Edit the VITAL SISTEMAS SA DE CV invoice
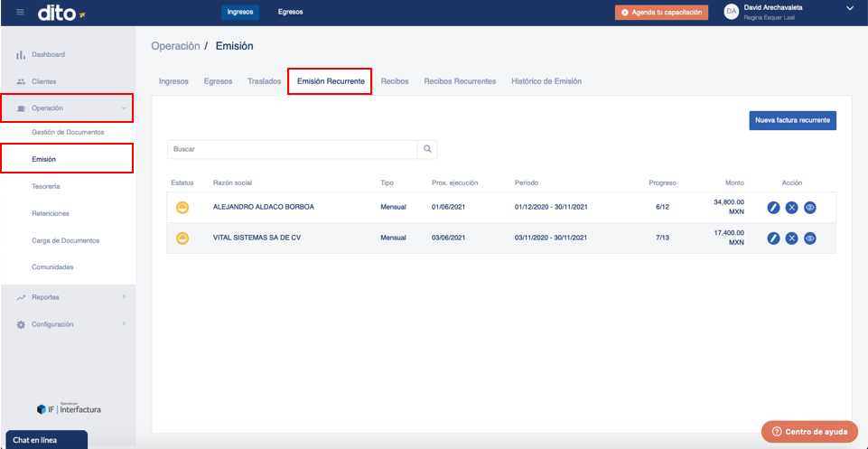 tap(773, 239)
